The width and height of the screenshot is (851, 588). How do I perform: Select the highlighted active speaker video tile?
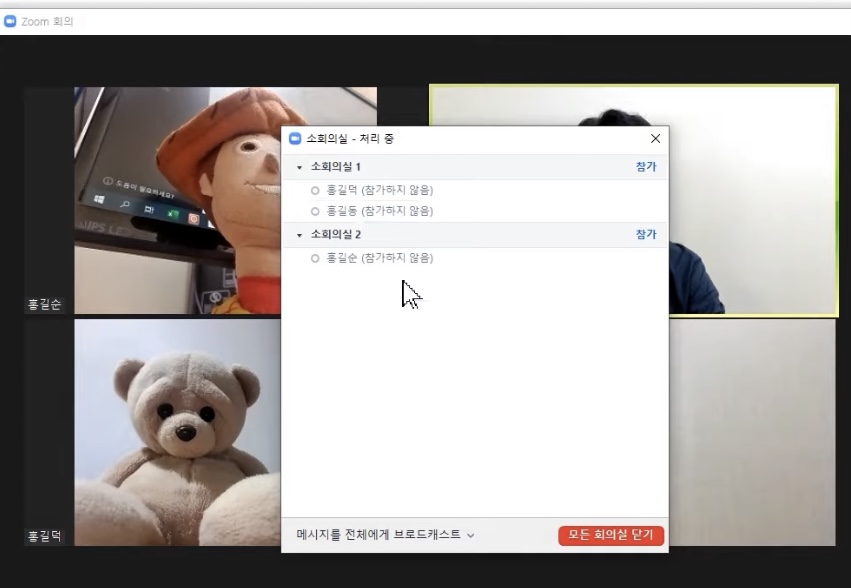pos(753,200)
